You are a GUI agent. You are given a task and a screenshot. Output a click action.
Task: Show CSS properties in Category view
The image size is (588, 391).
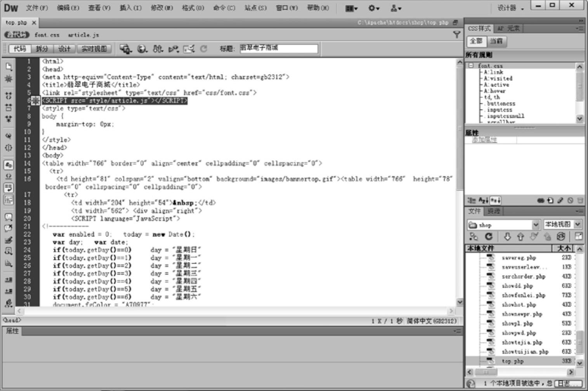point(472,200)
